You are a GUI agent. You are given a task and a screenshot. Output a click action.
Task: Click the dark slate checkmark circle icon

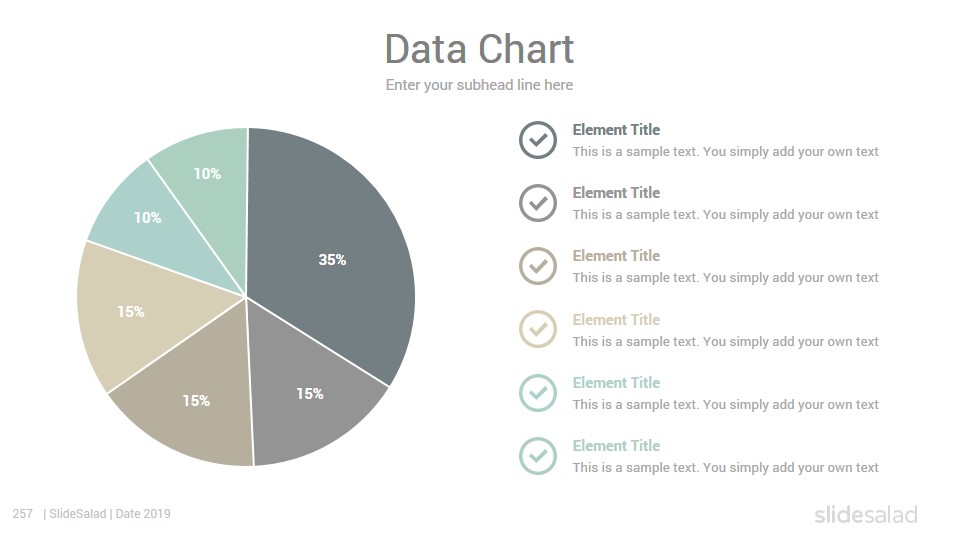coord(538,140)
